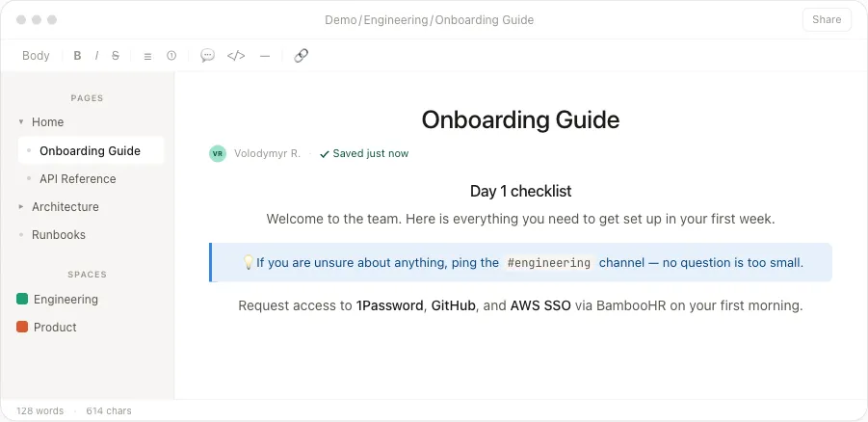Image resolution: width=868 pixels, height=422 pixels.
Task: Add a comment via speech bubble icon
Action: click(207, 56)
